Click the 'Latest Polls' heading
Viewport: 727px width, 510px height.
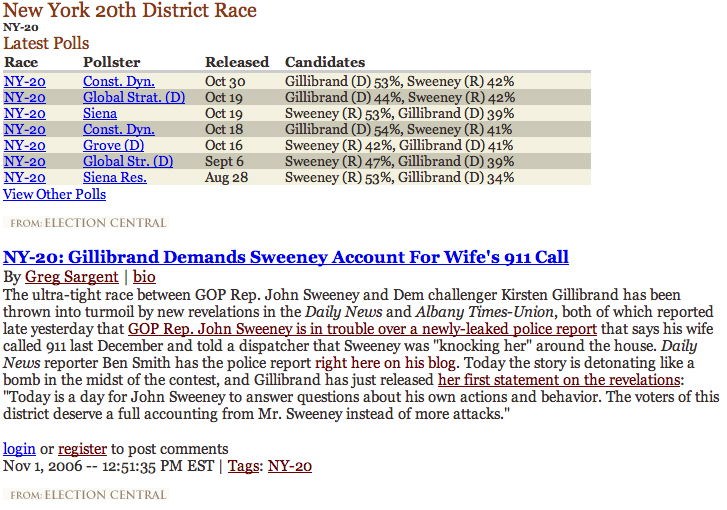(x=46, y=43)
